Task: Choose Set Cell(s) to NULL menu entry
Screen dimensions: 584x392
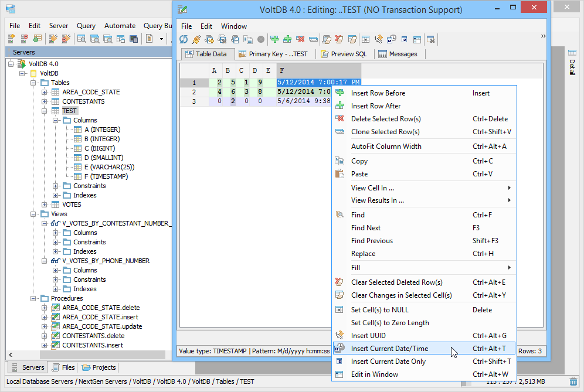Action: point(424,310)
